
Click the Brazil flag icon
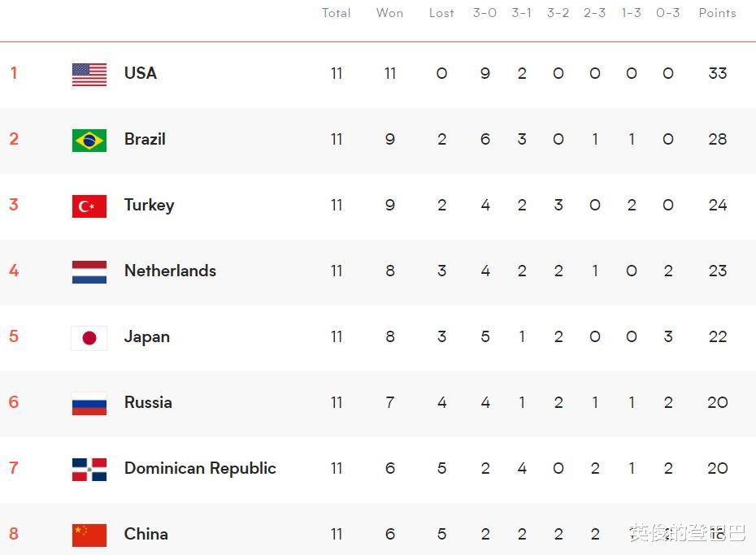point(89,141)
